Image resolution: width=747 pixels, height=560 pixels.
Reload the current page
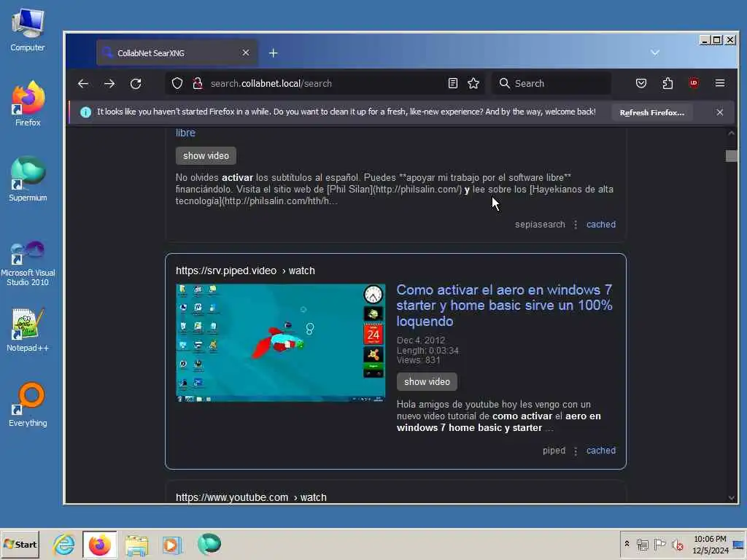click(136, 83)
